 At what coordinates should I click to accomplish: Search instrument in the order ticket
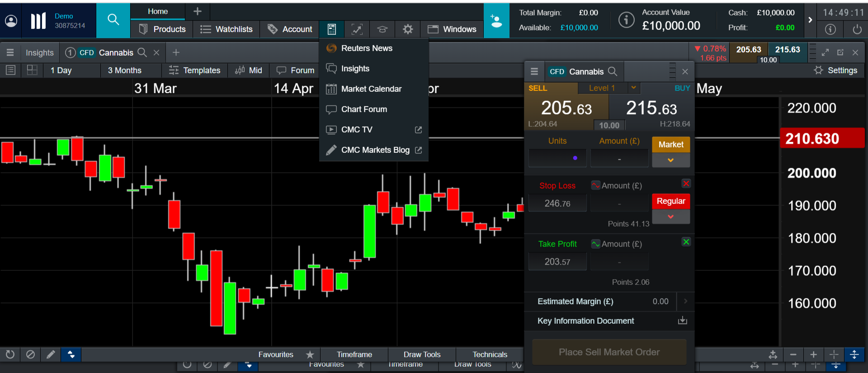(x=613, y=71)
